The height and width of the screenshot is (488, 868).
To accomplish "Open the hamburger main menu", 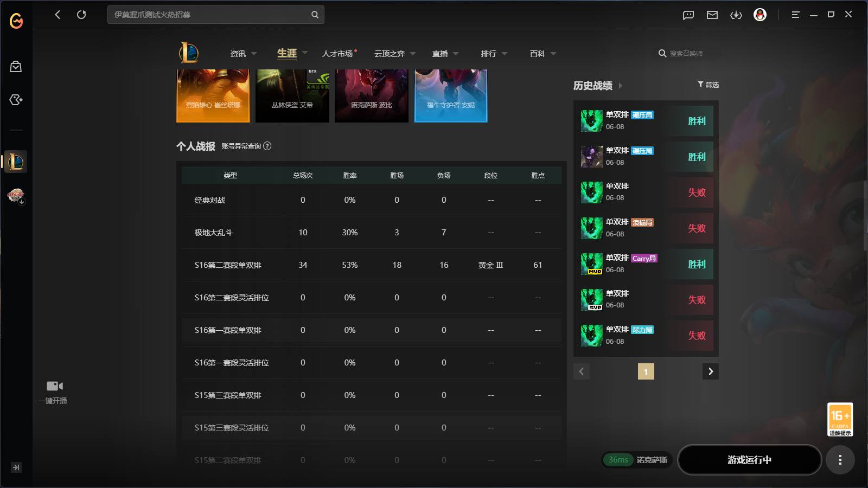I will pyautogui.click(x=795, y=15).
